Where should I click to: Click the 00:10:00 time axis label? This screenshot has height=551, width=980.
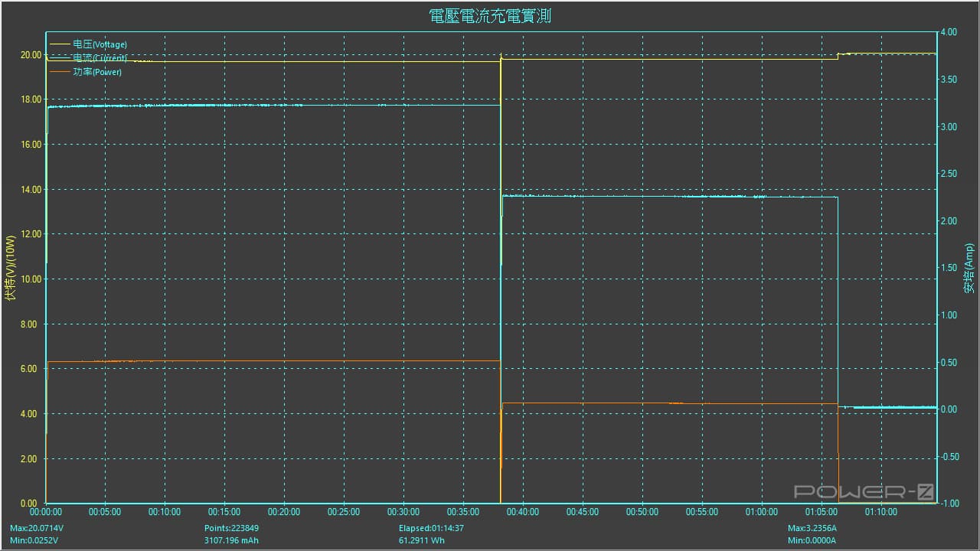[x=165, y=512]
